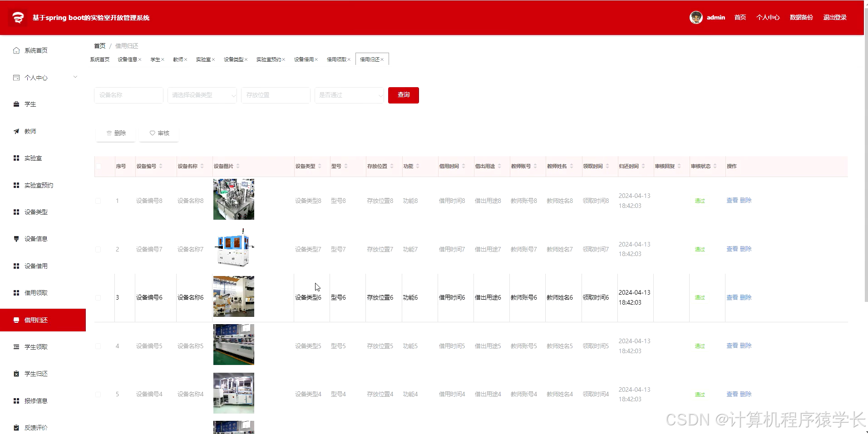Screen dimensions: 868x434
Task: Open 个人中心 in the top navigation
Action: [768, 18]
